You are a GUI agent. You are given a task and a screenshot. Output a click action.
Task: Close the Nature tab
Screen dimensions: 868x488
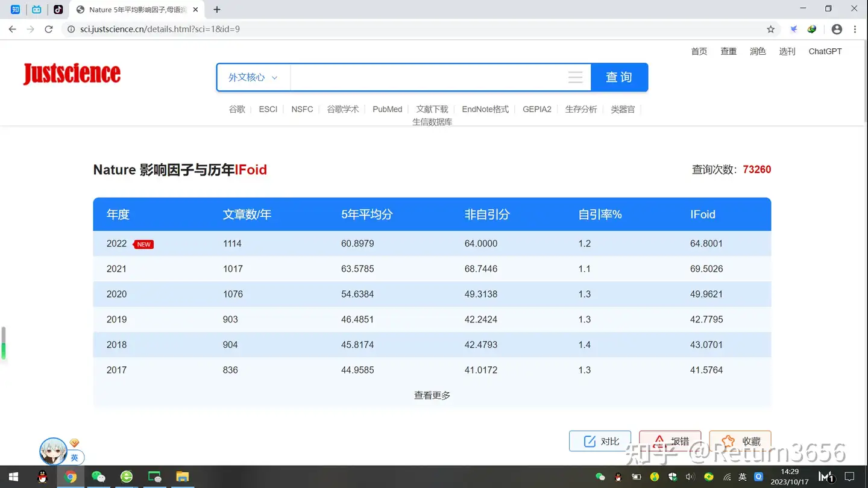[195, 10]
